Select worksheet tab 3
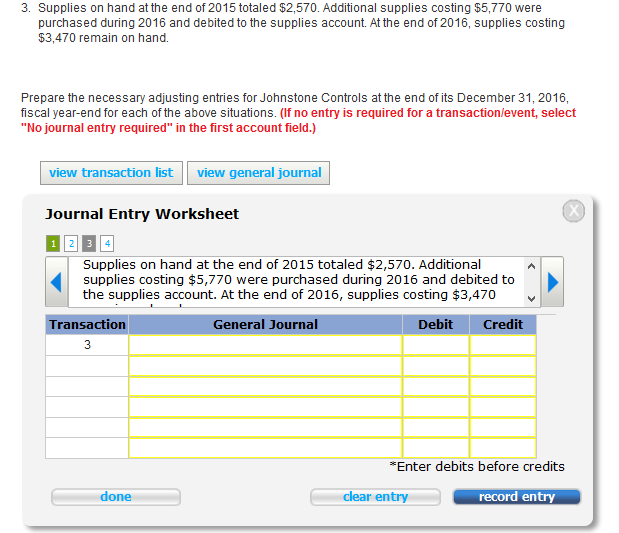The width and height of the screenshot is (619, 533). [x=89, y=243]
